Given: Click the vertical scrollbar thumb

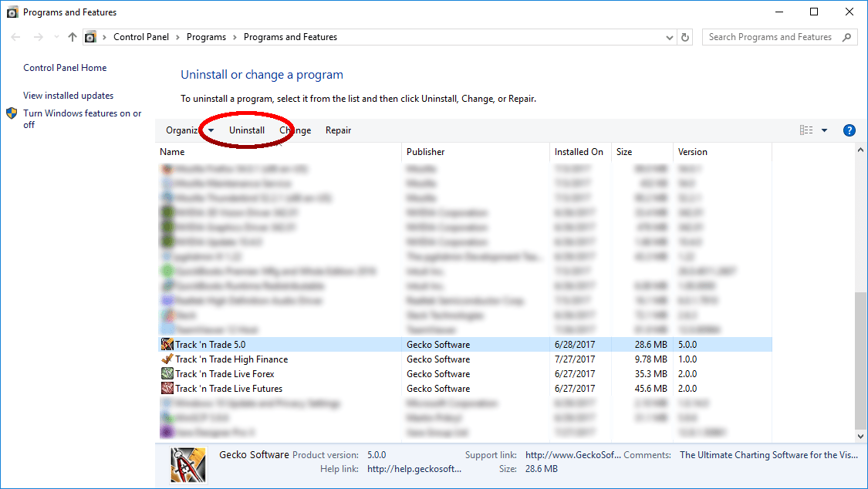Looking at the screenshot, I should tap(860, 361).
